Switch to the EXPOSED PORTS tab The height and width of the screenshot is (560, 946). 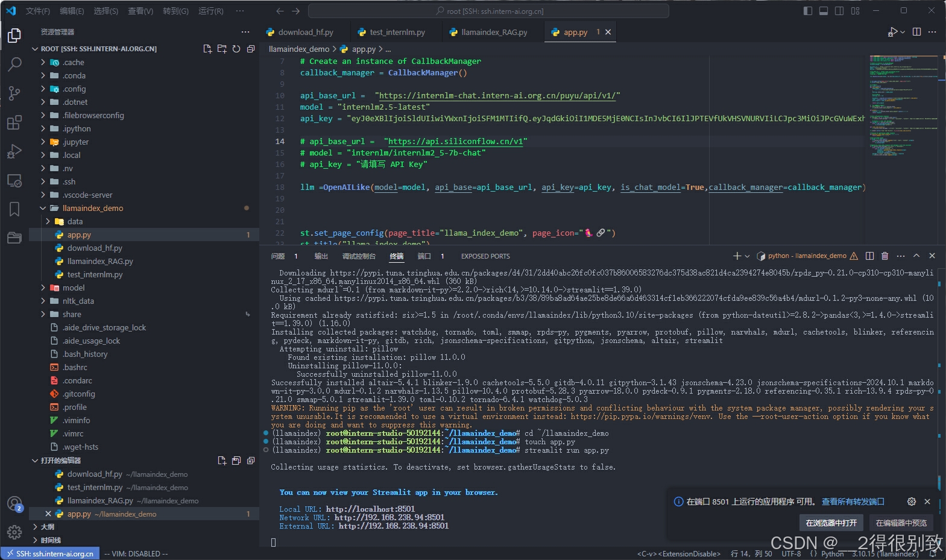click(x=485, y=256)
